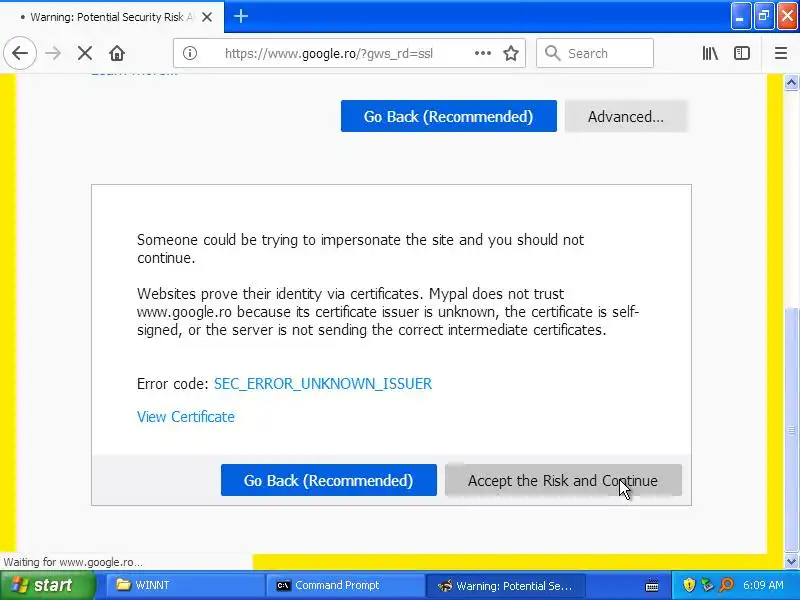Open the View Certificate link
The image size is (800, 600).
pos(186,417)
